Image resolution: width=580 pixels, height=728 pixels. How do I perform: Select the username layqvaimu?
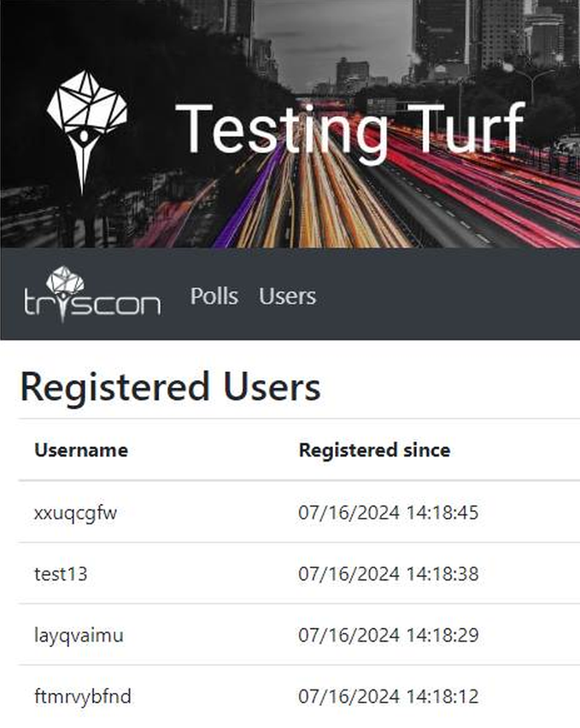click(79, 636)
